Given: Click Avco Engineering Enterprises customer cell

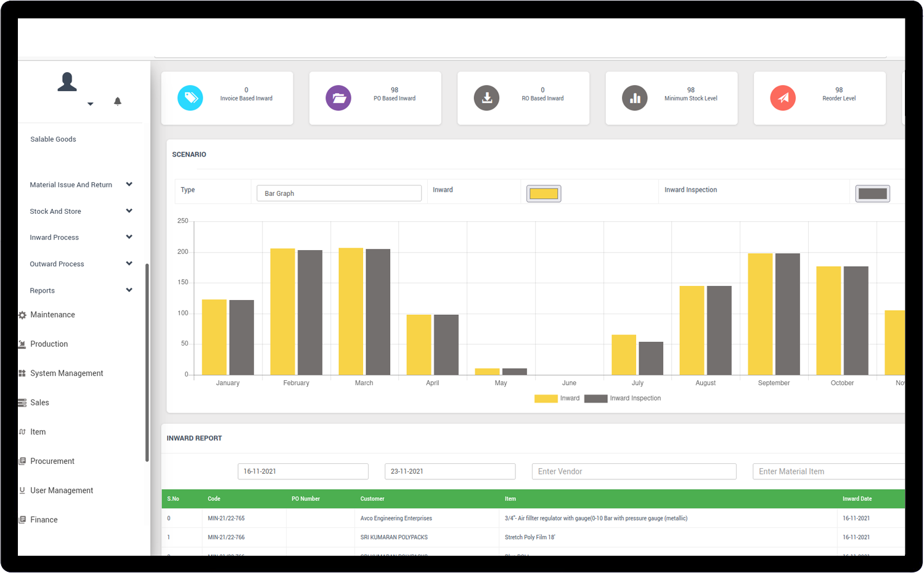Looking at the screenshot, I should pyautogui.click(x=396, y=519).
